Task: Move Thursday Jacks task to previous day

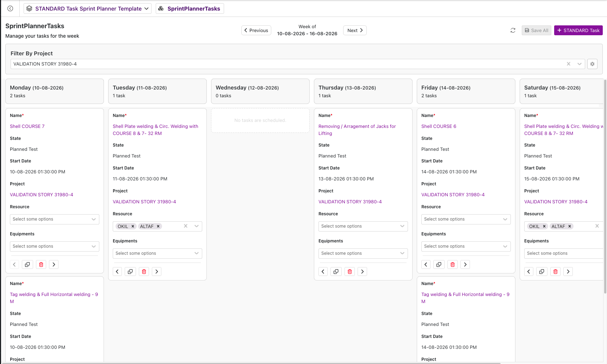Action: (x=323, y=271)
